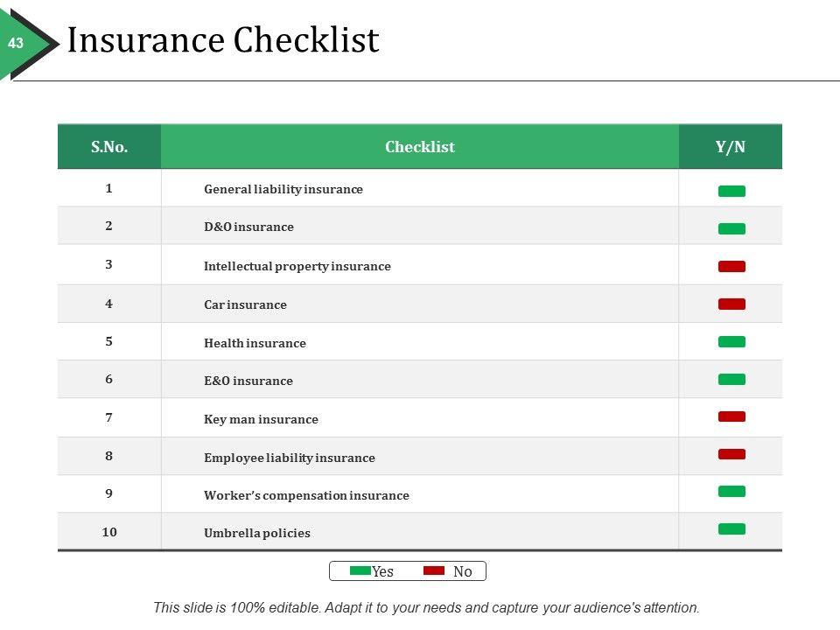
Task: Click the S.No. column header
Action: coord(109,147)
